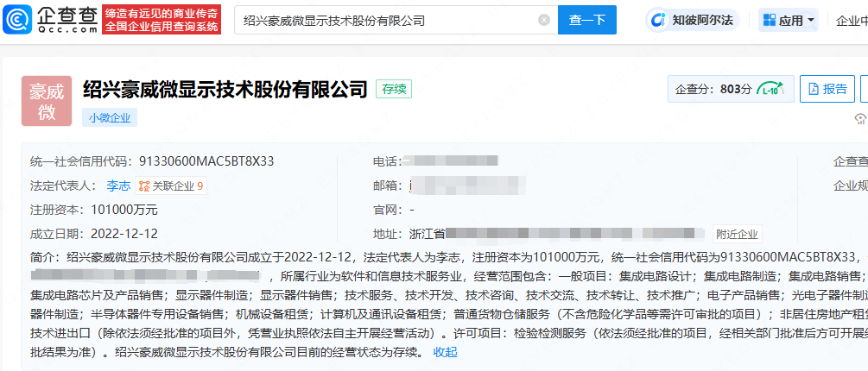Click the 小微企业 tag

click(110, 117)
